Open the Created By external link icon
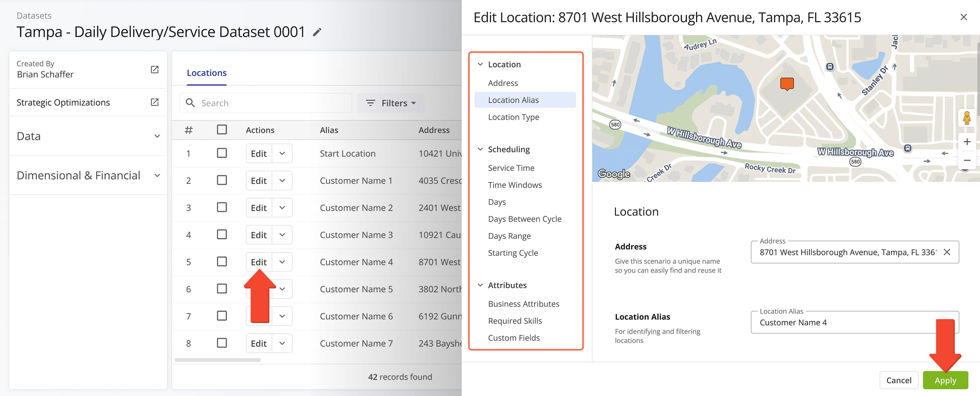980x396 pixels. (x=155, y=70)
